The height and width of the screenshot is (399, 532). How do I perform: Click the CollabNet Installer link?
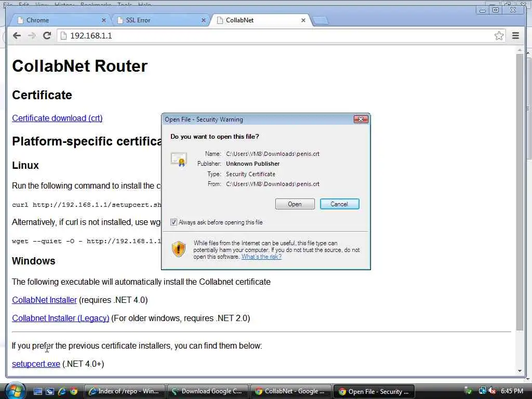(45, 300)
